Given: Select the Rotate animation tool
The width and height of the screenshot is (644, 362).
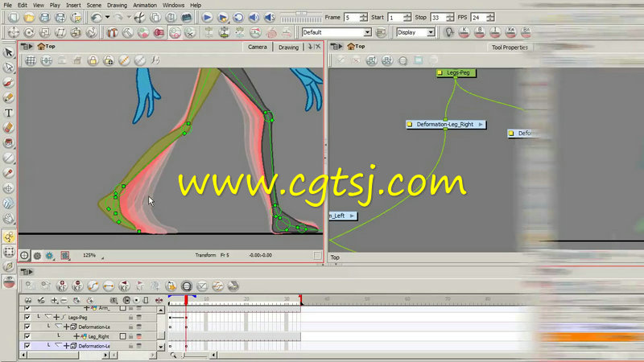Looking at the screenshot, I should point(29,32).
